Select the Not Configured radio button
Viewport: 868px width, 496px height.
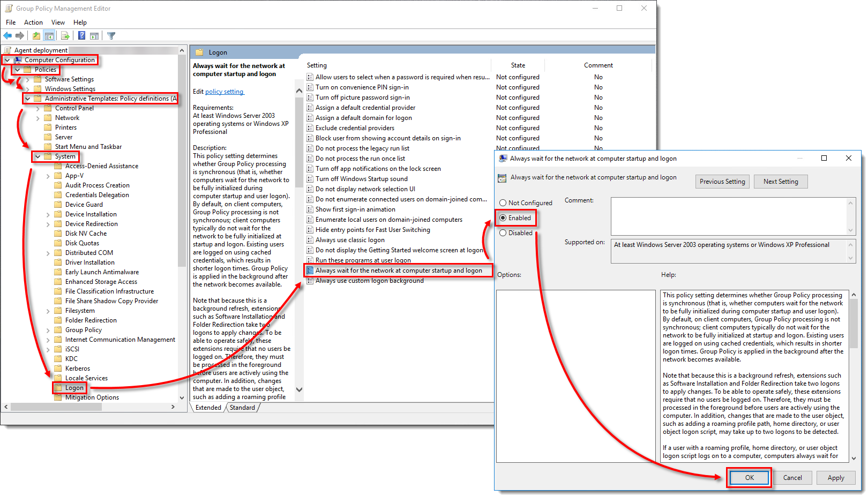503,203
